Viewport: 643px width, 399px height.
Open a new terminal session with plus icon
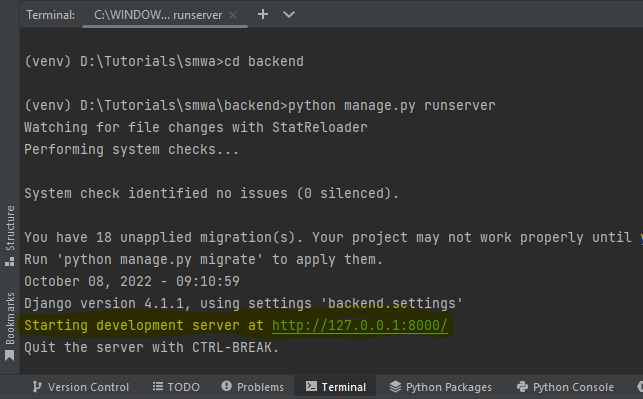click(263, 14)
